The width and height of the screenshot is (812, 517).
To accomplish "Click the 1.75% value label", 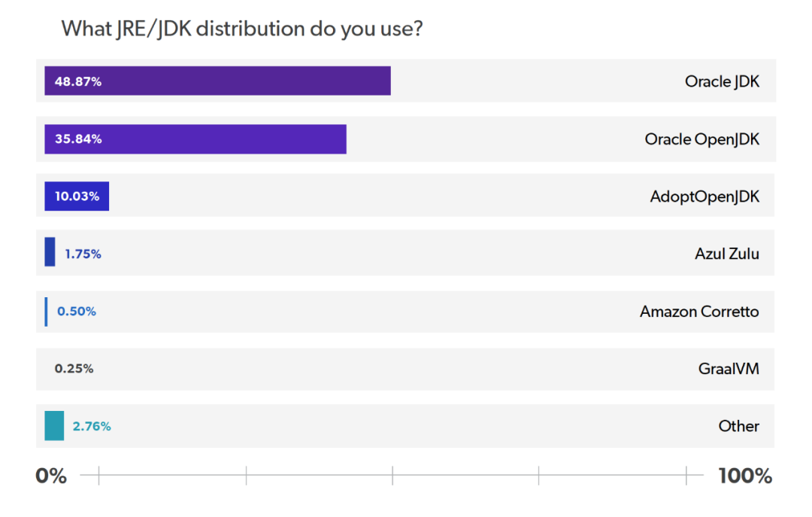I will click(83, 254).
